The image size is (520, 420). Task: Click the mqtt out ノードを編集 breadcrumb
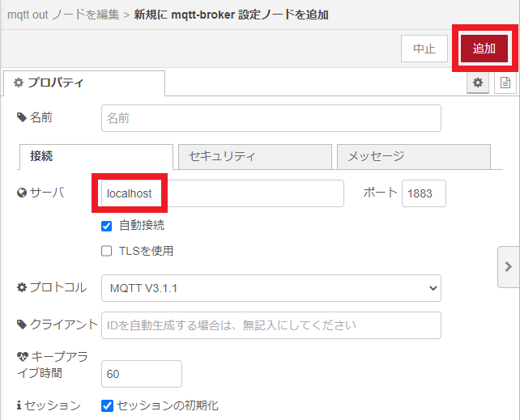63,15
